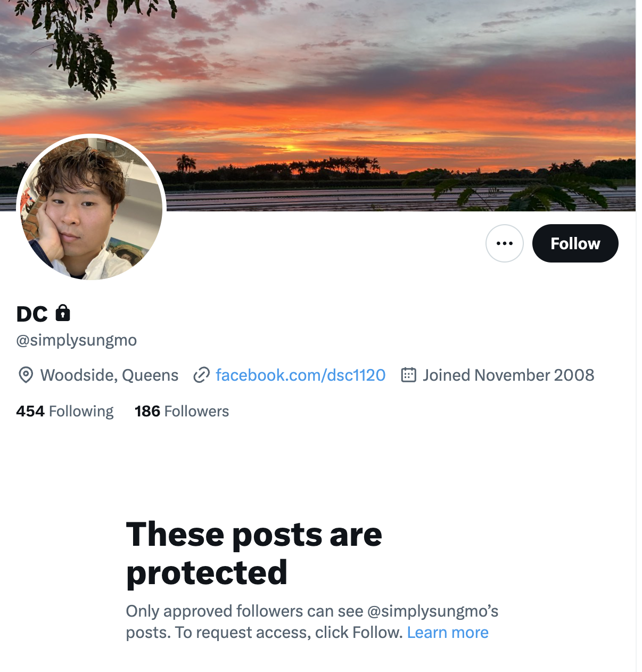Screen dimensions: 642x672
Task: View the 186 Followers list
Action: (182, 411)
